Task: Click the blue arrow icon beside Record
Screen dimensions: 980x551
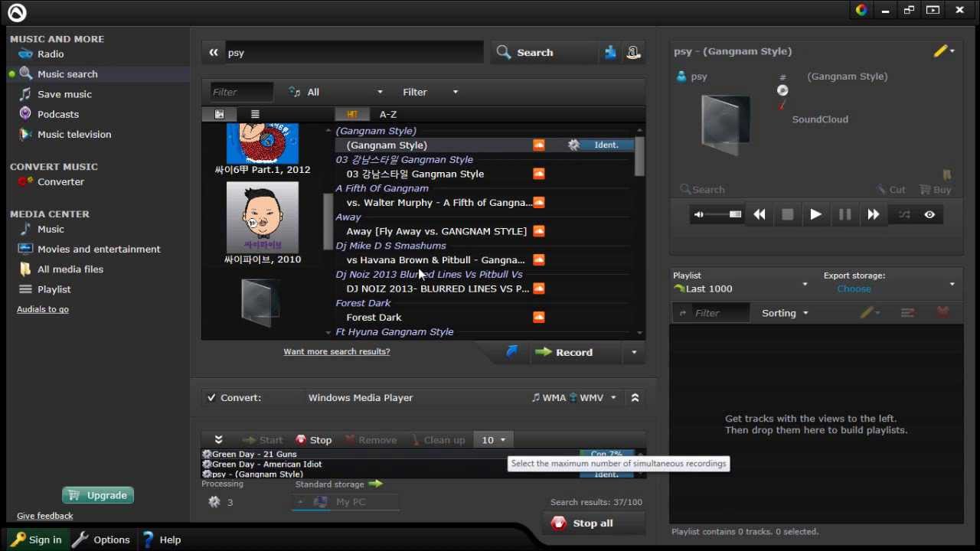Action: click(512, 352)
